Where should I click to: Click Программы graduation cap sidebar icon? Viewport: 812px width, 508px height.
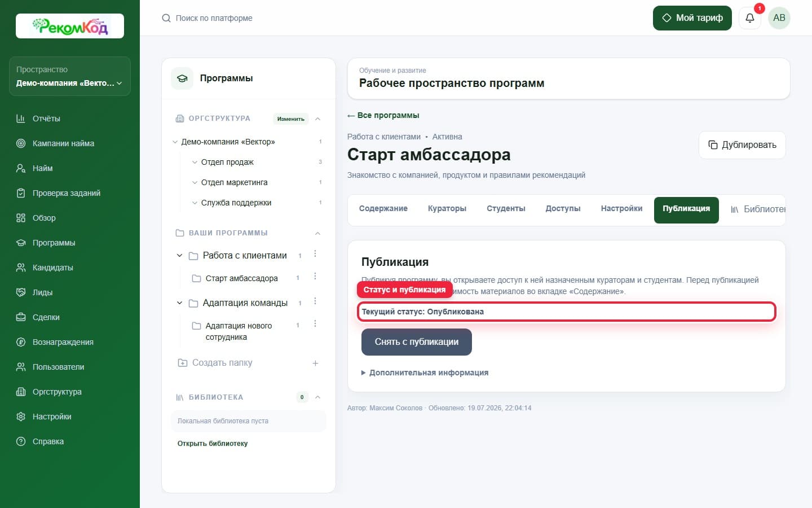coord(21,243)
